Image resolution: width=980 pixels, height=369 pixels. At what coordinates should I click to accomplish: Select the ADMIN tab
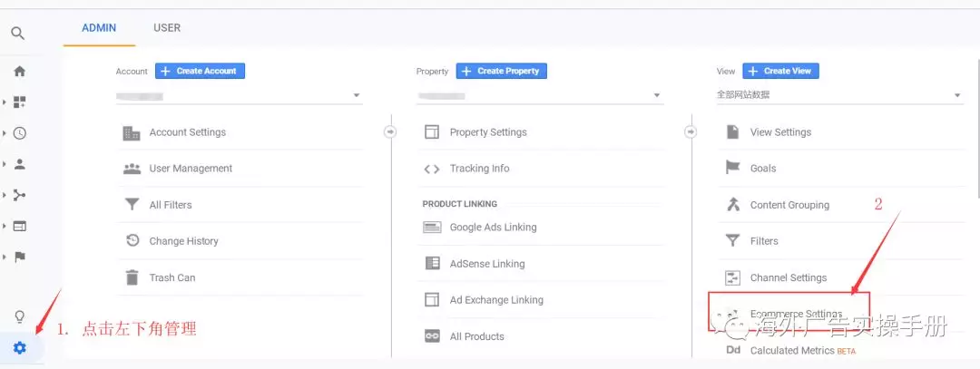(99, 28)
